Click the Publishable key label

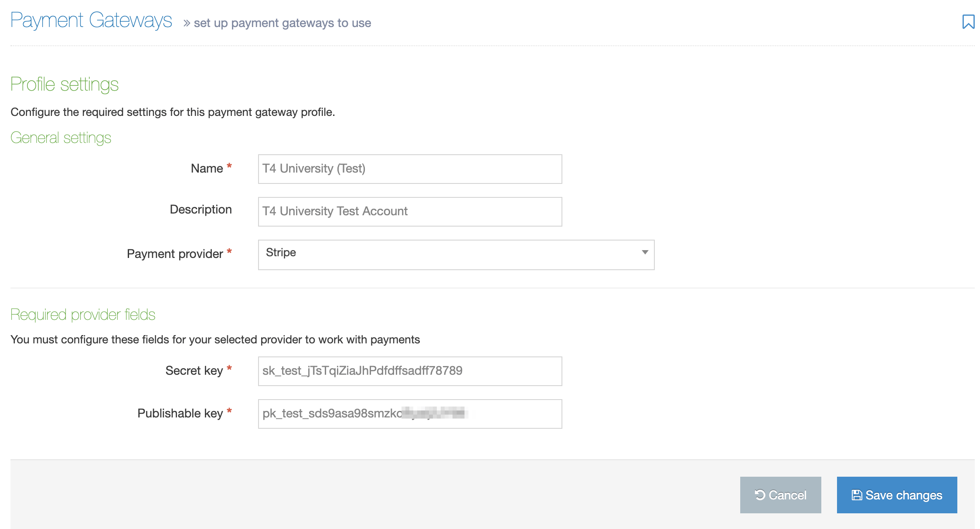pos(180,414)
